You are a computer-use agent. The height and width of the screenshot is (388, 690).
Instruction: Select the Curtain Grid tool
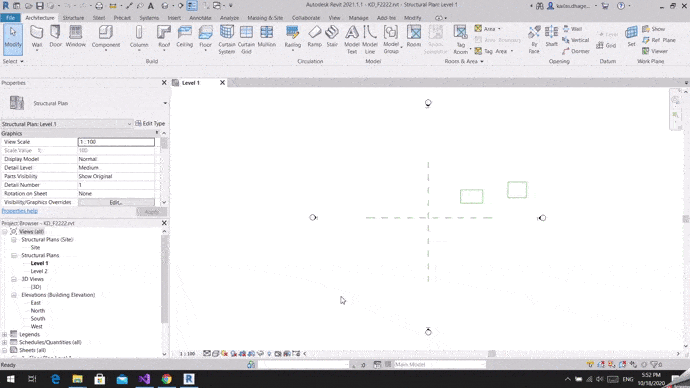(246, 40)
